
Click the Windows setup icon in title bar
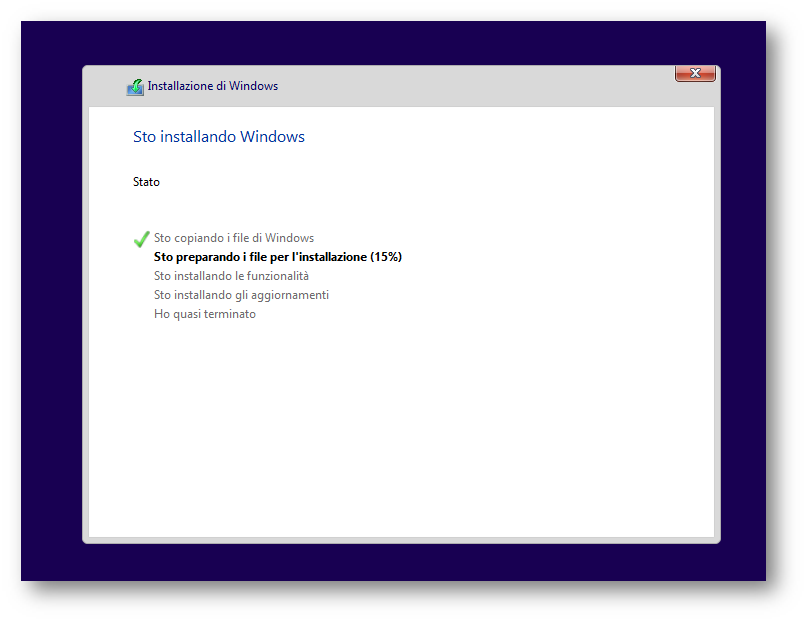tap(136, 87)
